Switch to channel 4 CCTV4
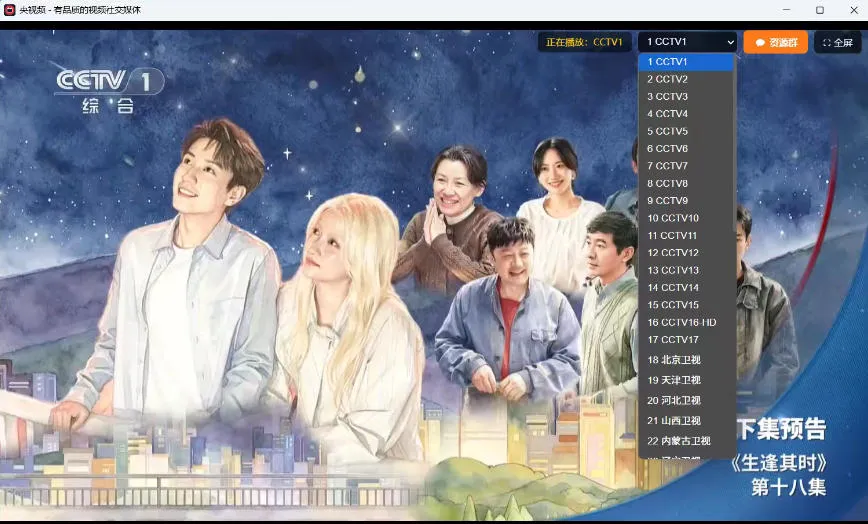Screen dimensions: 868x524 click(x=686, y=113)
